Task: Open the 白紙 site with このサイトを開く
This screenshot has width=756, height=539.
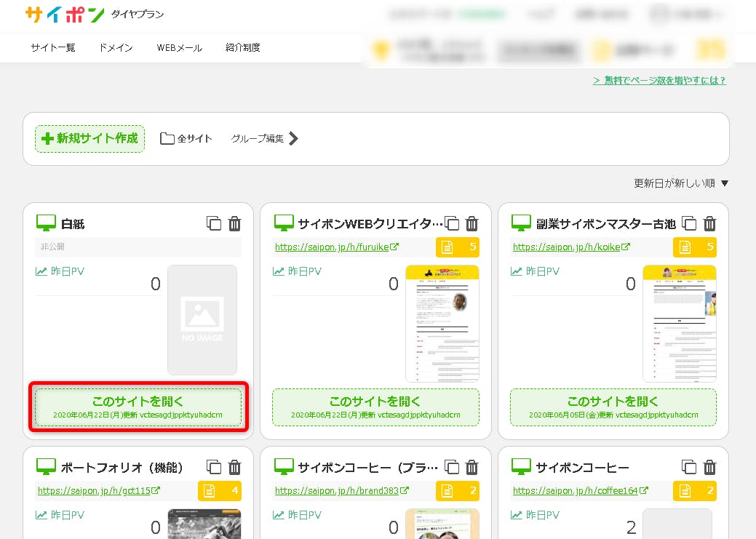Action: [138, 407]
